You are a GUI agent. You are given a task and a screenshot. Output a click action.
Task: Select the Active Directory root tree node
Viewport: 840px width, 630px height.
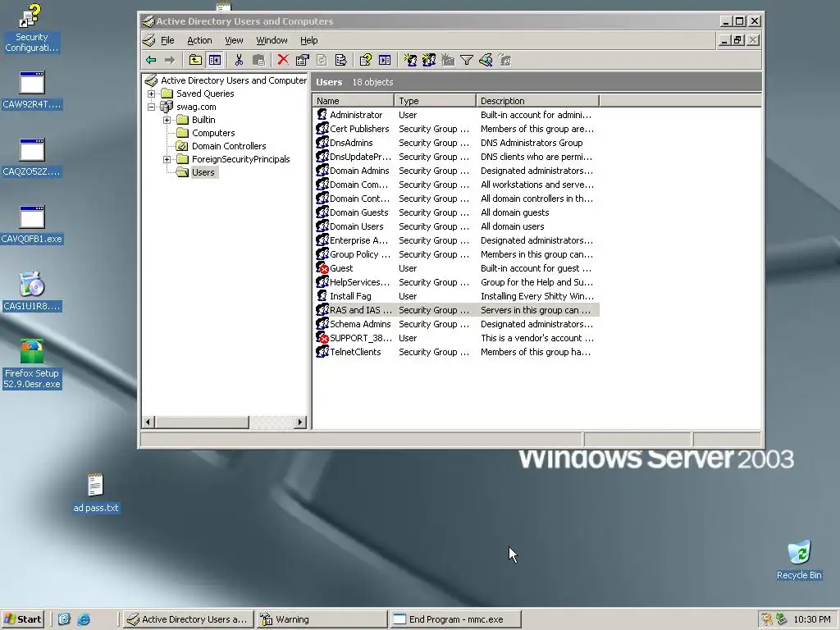pos(234,80)
